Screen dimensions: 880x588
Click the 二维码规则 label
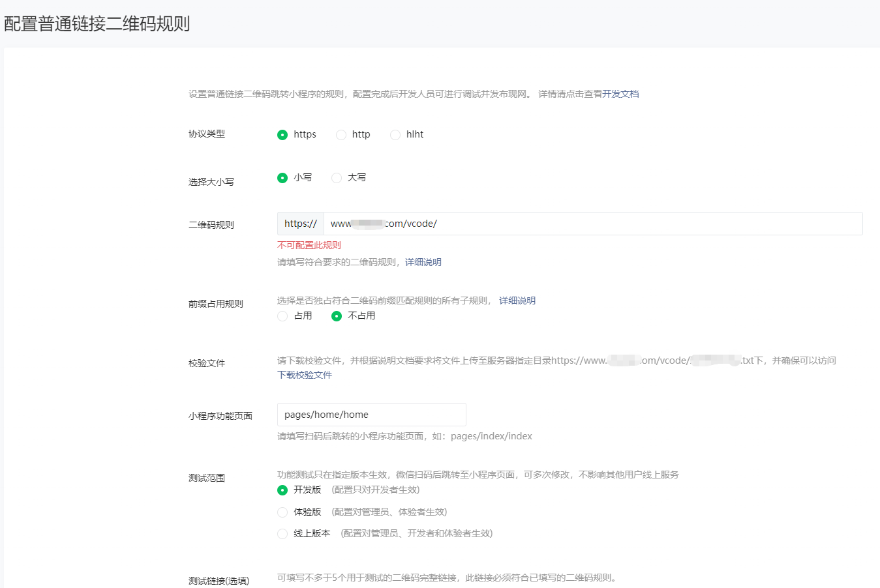pyautogui.click(x=211, y=225)
